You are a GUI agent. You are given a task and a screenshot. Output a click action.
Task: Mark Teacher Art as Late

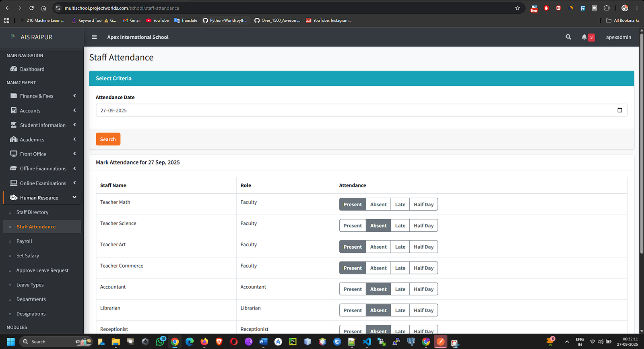(x=400, y=247)
